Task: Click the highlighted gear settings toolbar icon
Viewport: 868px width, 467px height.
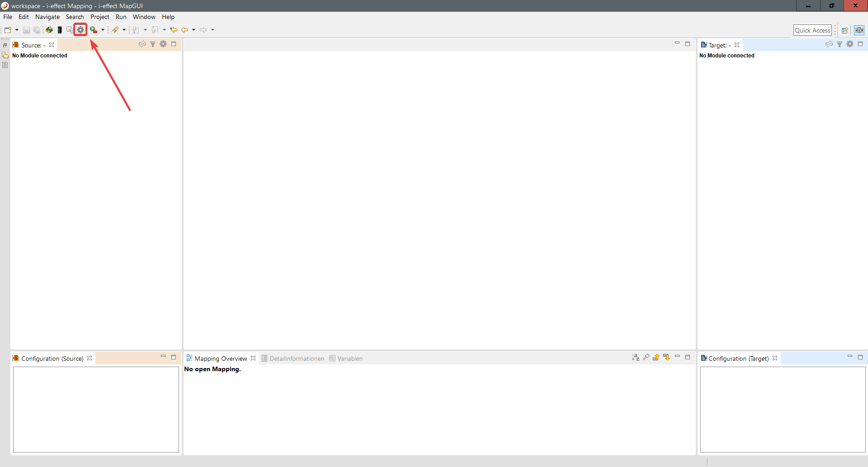Action: tap(80, 30)
